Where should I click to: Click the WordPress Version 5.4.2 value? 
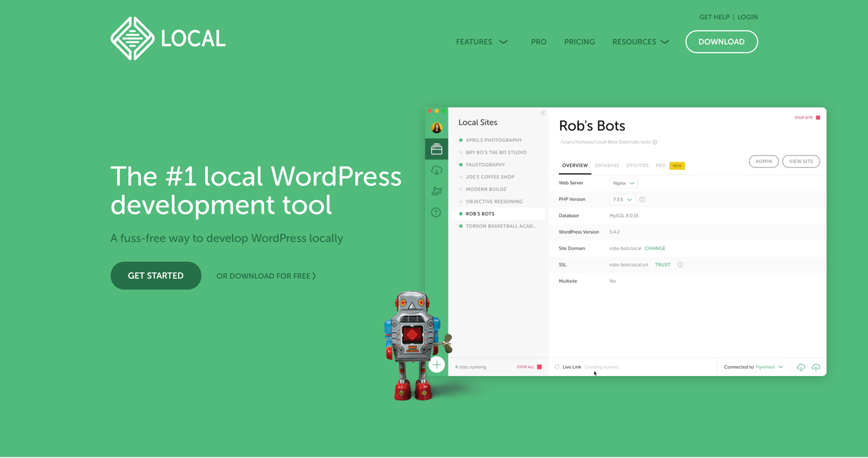pos(614,232)
